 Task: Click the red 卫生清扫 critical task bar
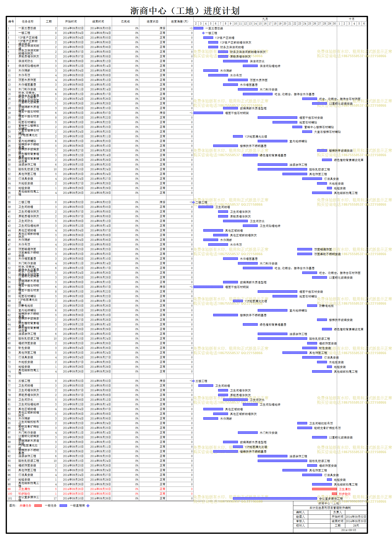(x=324, y=489)
